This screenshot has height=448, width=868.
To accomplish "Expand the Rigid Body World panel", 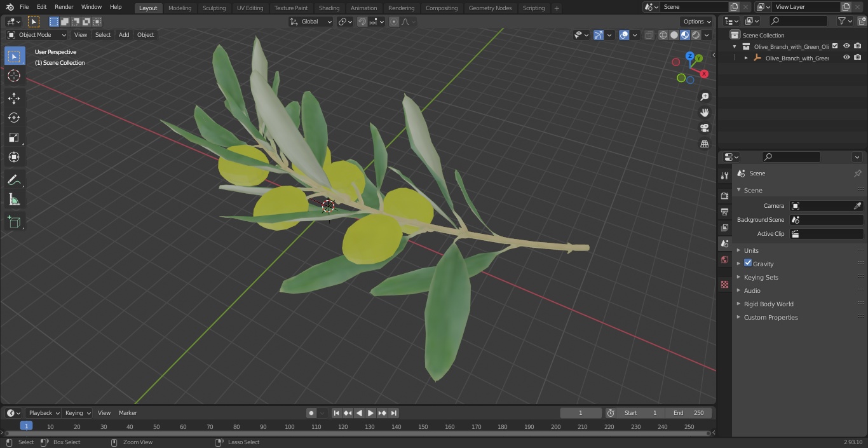I will pyautogui.click(x=768, y=304).
